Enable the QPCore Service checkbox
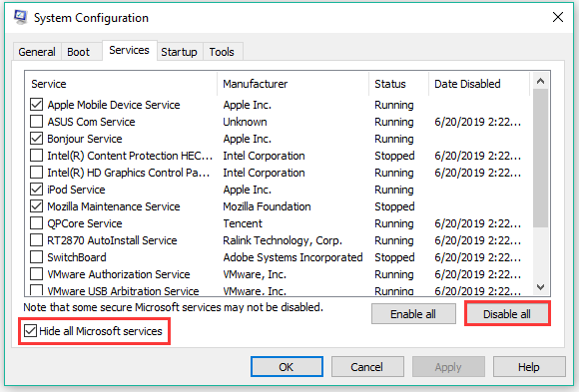579x392 pixels. click(36, 223)
